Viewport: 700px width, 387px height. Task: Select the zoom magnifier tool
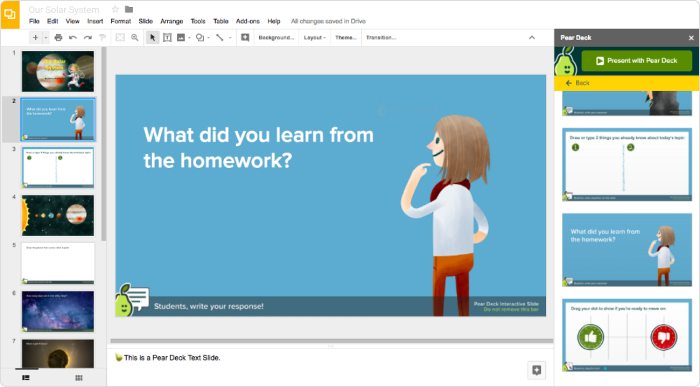click(134, 37)
